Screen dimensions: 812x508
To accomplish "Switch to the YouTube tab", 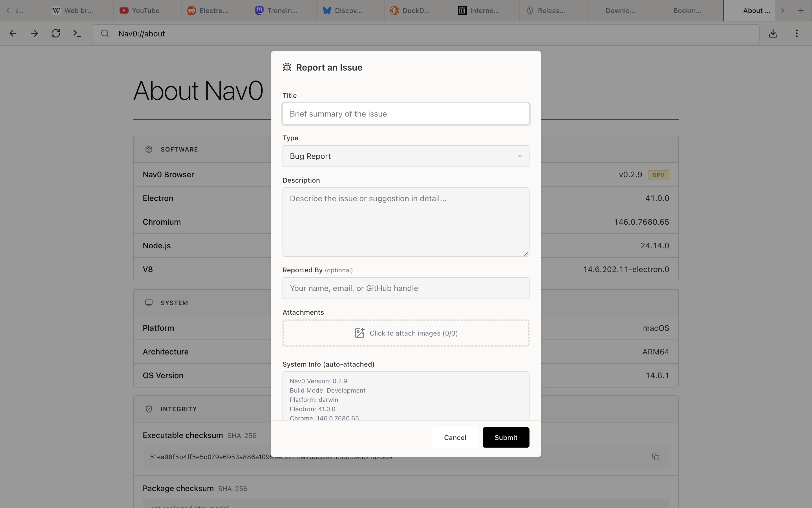I will (147, 10).
